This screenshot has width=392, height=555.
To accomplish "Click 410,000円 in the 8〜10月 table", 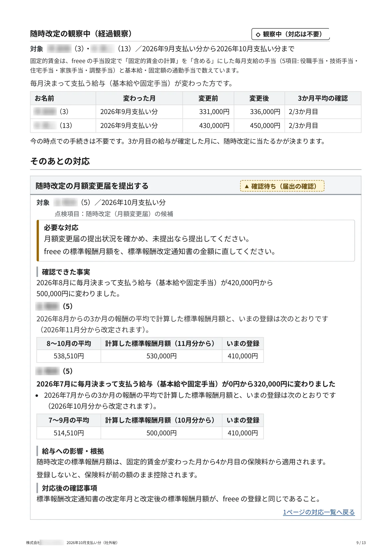I will coord(243,356).
